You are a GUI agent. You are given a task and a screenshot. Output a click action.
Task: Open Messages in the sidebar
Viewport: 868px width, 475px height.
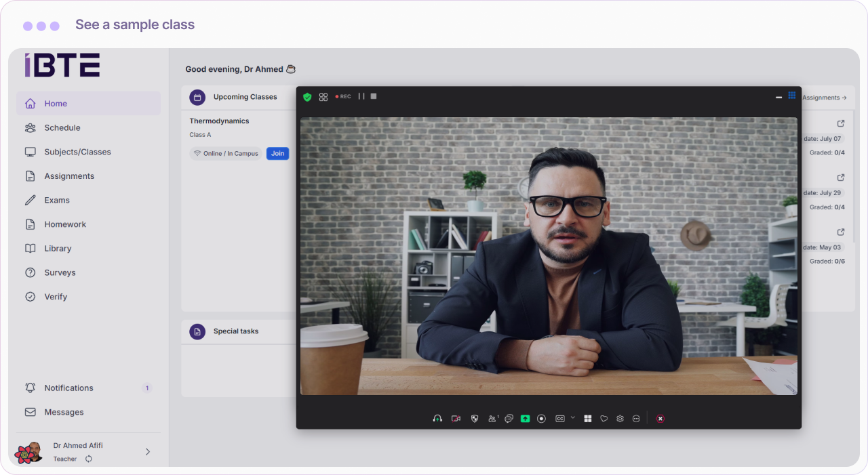88,412
